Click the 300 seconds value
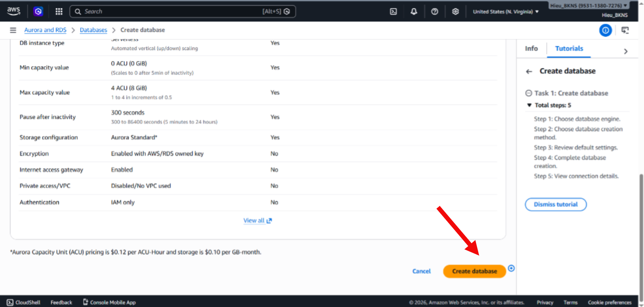This screenshot has width=644, height=307. 127,113
